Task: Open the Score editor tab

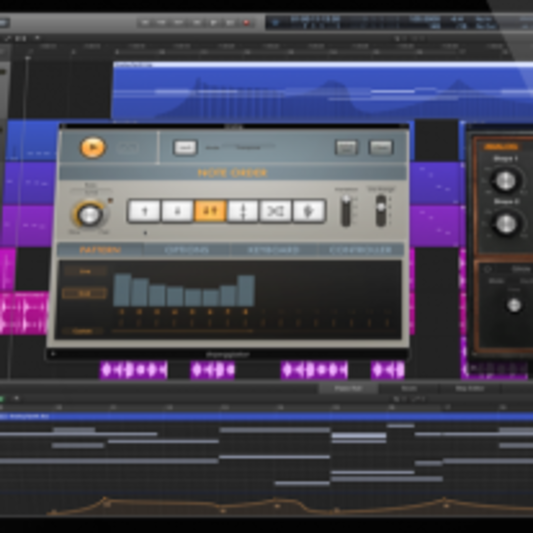Action: 409,388
